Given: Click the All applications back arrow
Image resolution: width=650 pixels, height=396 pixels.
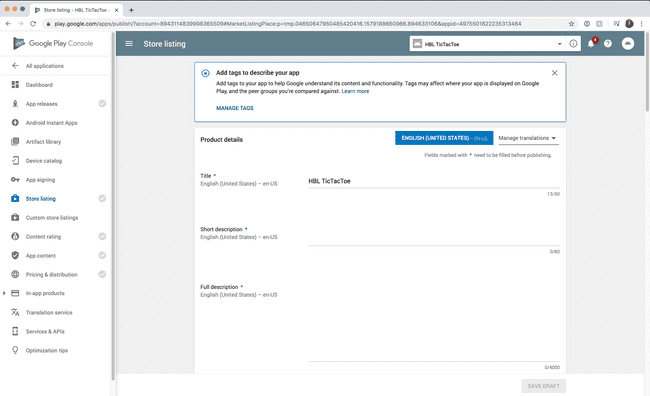Looking at the screenshot, I should (15, 66).
